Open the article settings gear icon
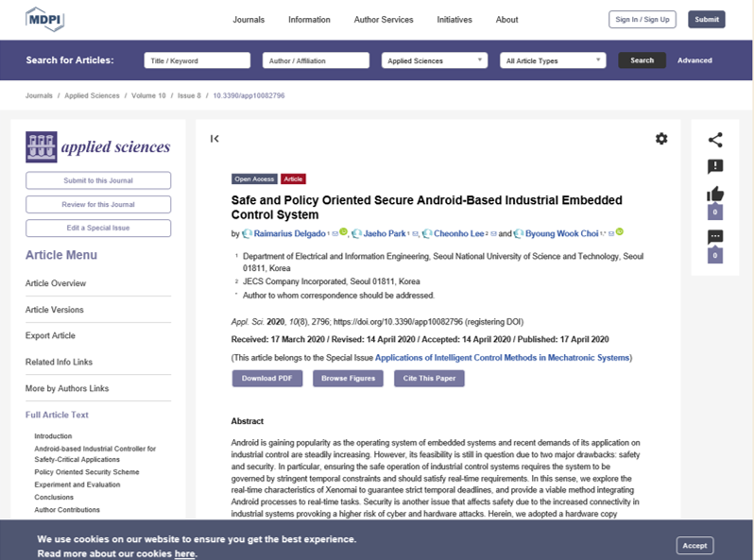Screen dimensions: 754x560 click(x=661, y=139)
